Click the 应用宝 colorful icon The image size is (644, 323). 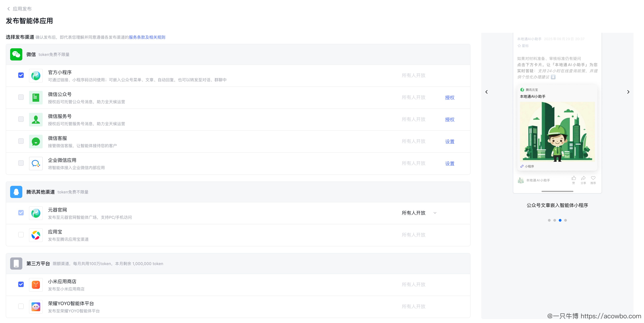point(36,235)
